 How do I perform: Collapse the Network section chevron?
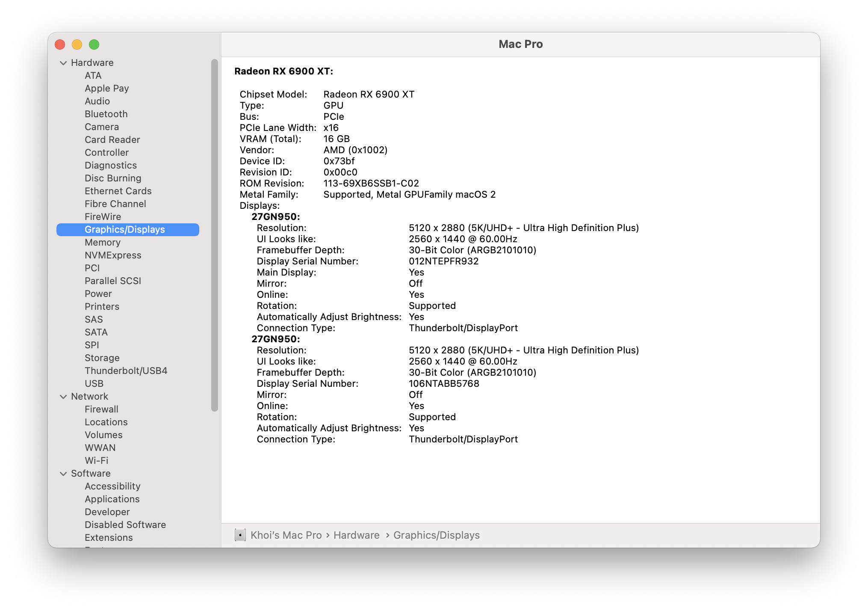coord(63,397)
